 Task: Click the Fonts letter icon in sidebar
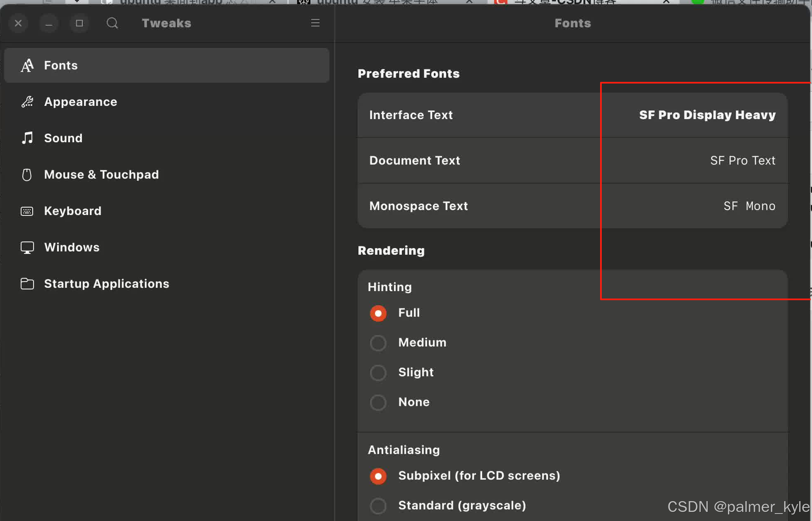coord(27,65)
